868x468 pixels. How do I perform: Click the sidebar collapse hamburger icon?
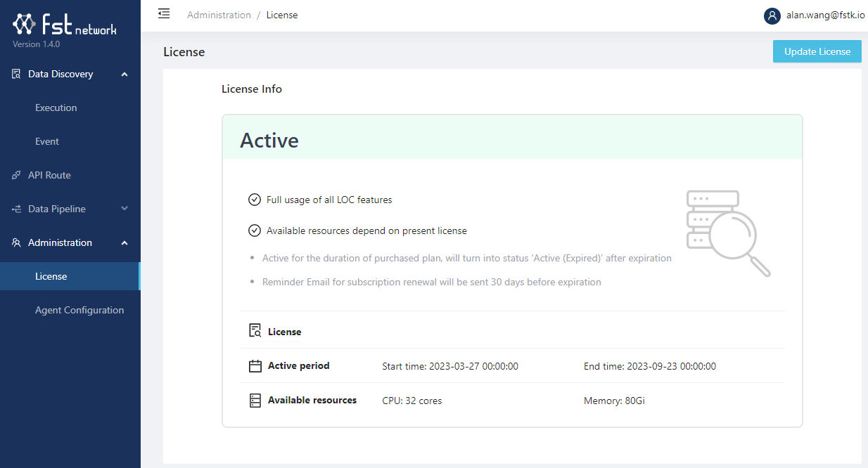tap(164, 14)
